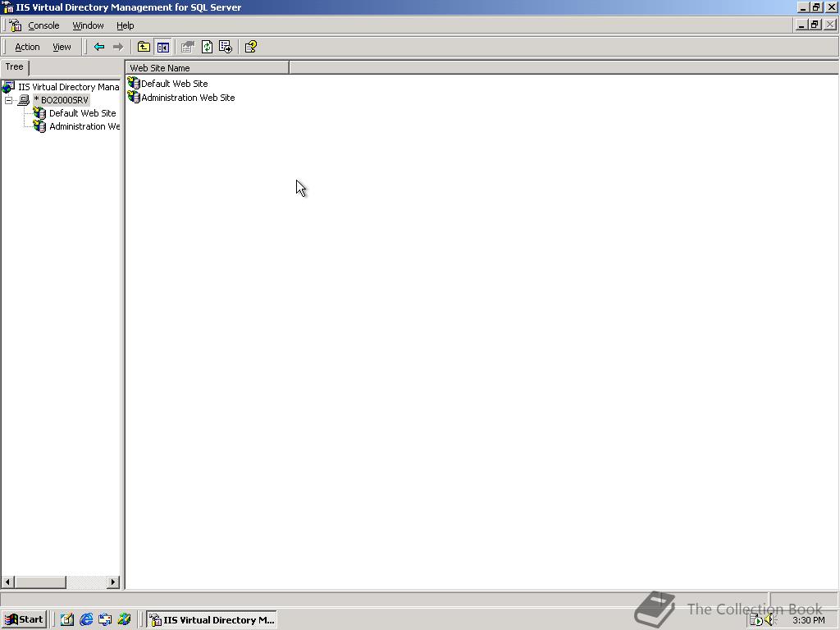Select the BO2000SRV server in tree
The height and width of the screenshot is (630, 840).
(x=61, y=100)
